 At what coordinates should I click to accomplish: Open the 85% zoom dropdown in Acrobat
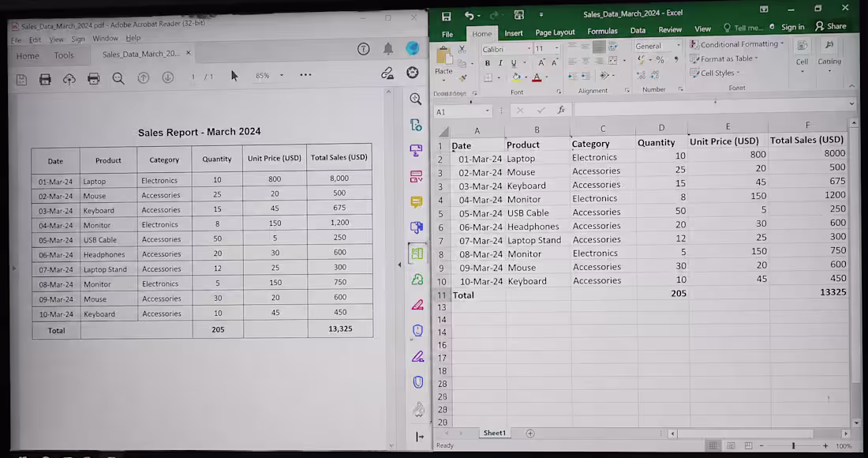(x=281, y=75)
